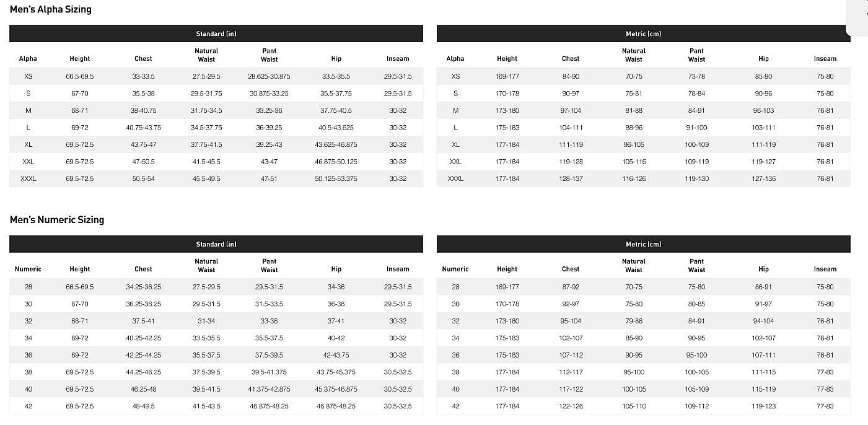Select size 34 row label in Numeric Standard table
The height and width of the screenshot is (425, 868).
tap(28, 338)
